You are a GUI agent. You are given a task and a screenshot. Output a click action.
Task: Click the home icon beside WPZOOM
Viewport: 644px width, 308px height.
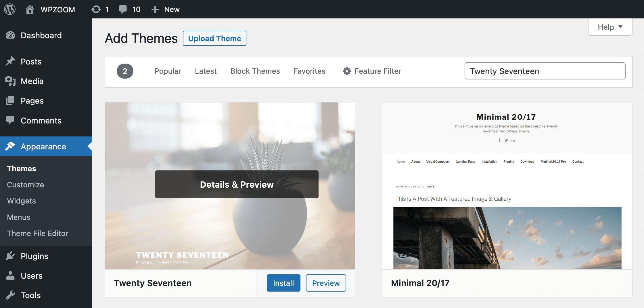click(x=30, y=9)
